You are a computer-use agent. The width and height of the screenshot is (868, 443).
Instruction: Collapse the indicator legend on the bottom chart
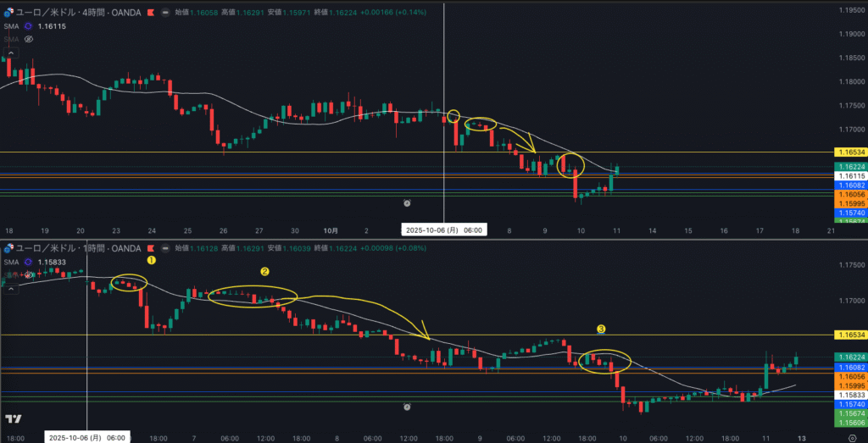(x=10, y=288)
